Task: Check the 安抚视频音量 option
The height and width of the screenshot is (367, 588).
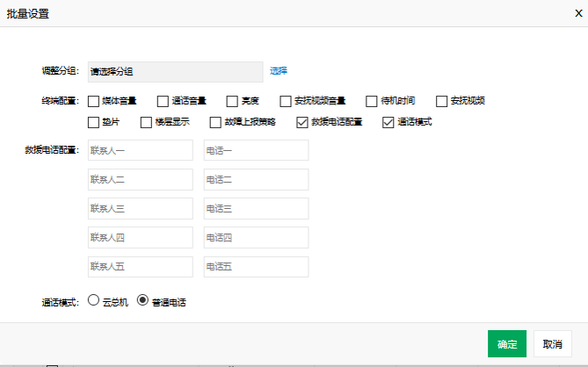Action: coord(286,102)
